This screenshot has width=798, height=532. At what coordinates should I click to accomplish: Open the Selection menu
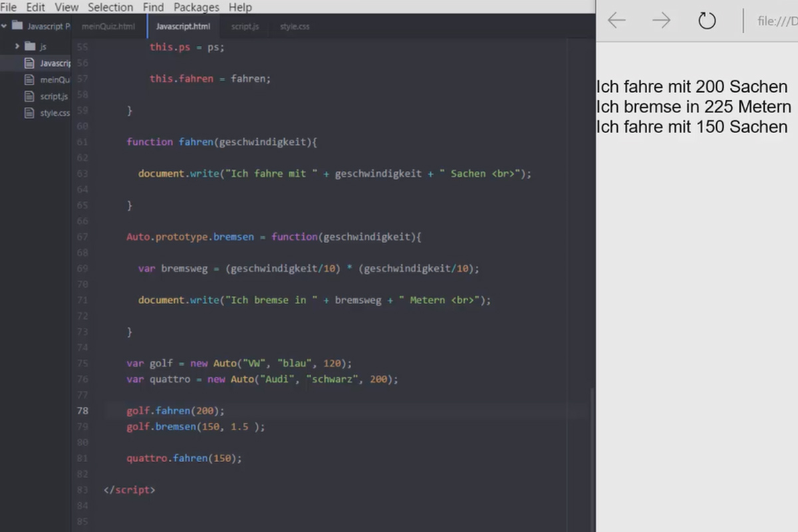[x=110, y=7]
